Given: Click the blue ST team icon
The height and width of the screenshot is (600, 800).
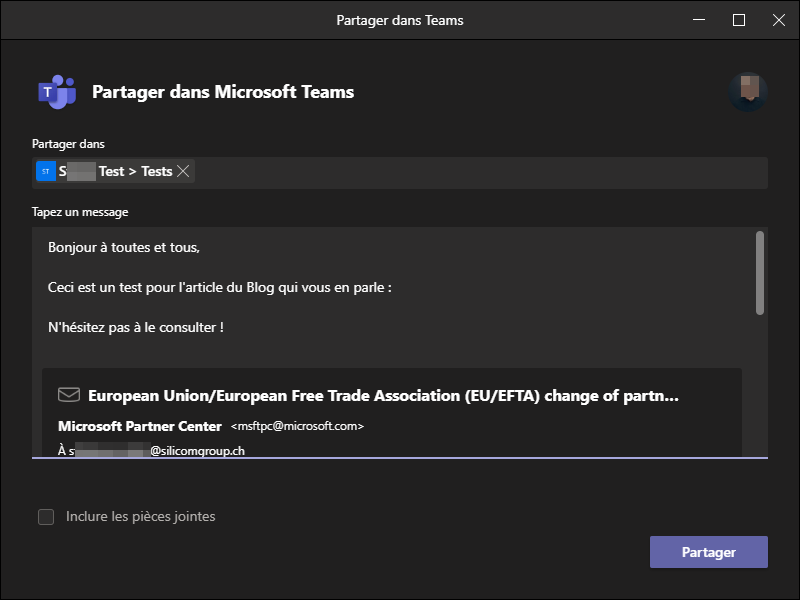Looking at the screenshot, I should [x=46, y=171].
